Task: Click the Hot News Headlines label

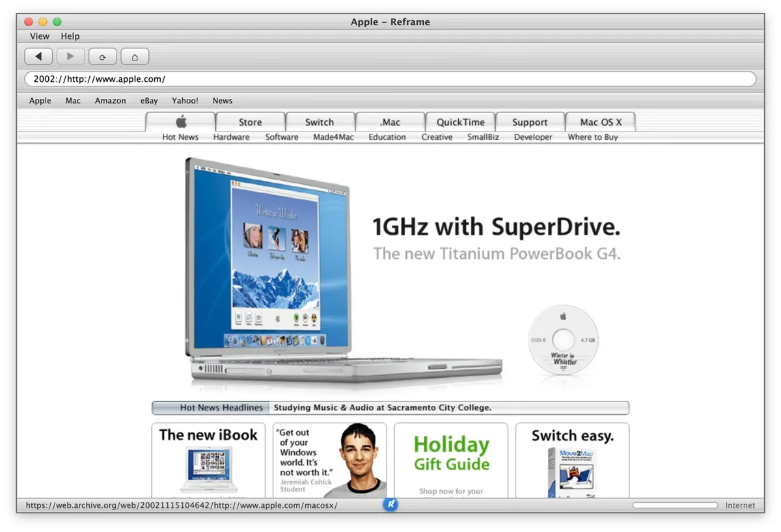Action: (211, 408)
